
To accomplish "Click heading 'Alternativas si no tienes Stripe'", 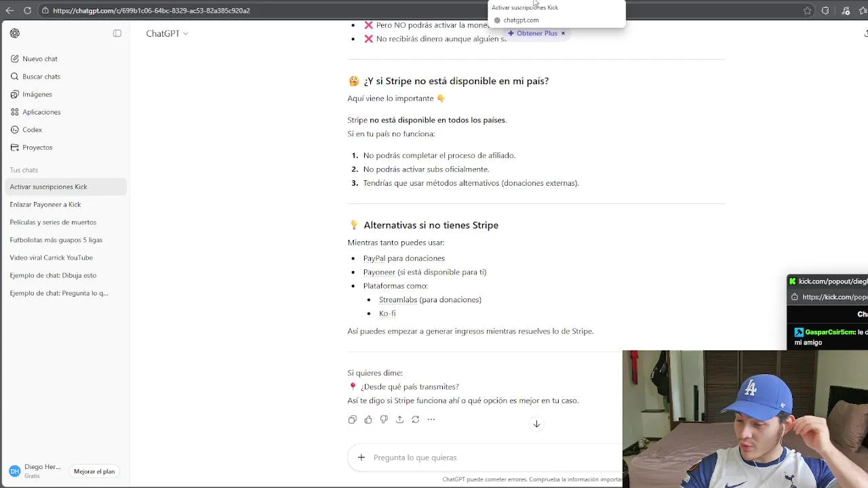I will (x=431, y=225).
